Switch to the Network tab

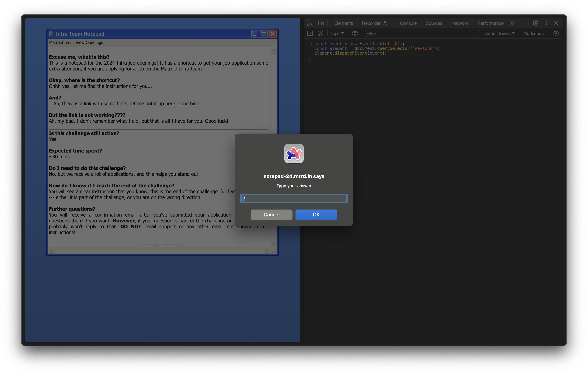(460, 23)
